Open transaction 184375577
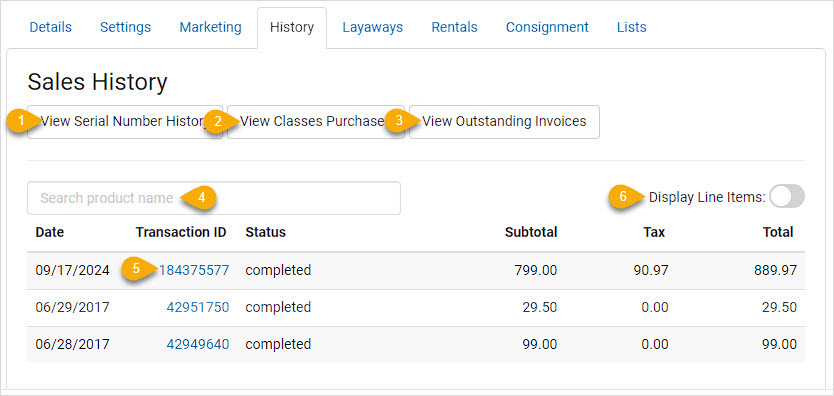The image size is (834, 396). click(x=194, y=270)
